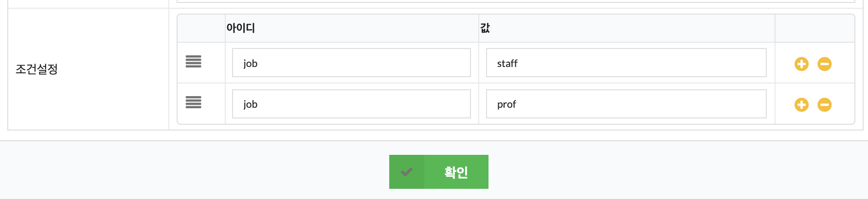Click the partially visible input box above the table
The width and height of the screenshot is (868, 199).
516,1
